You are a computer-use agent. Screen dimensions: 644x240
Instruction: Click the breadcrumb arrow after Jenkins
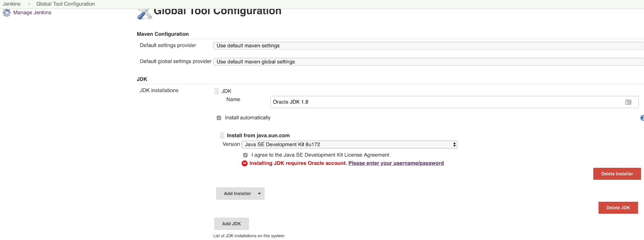[x=29, y=4]
